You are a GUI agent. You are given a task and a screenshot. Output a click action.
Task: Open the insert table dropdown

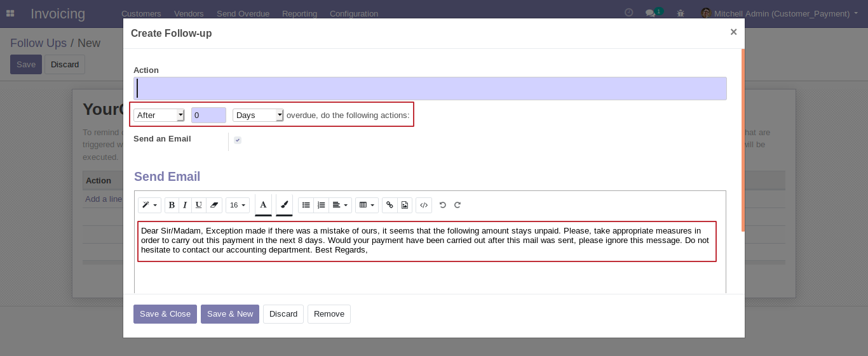click(367, 205)
